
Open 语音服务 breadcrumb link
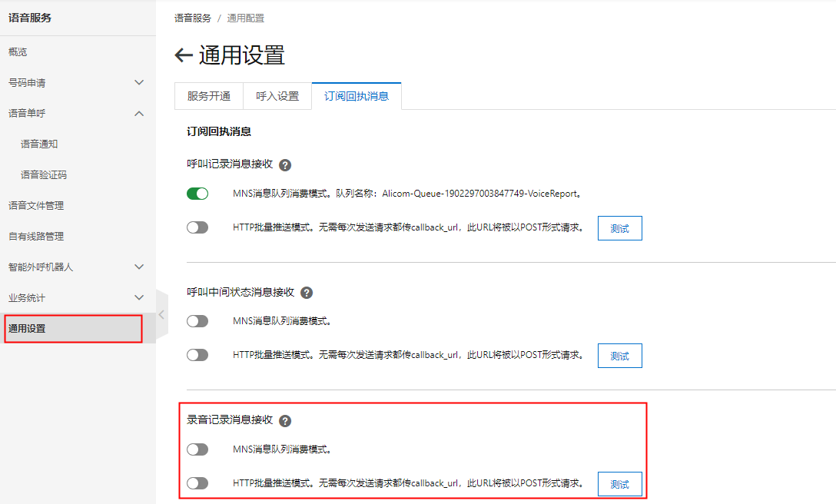[192, 18]
